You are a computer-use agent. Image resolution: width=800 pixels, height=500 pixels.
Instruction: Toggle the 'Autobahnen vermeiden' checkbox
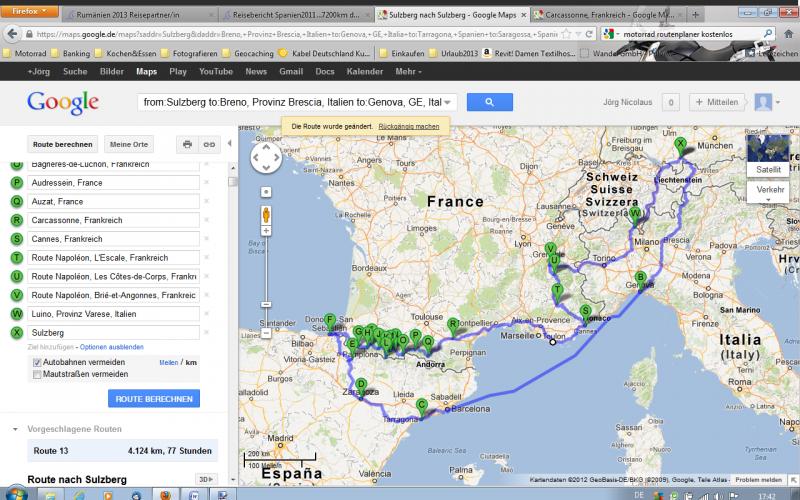(37, 362)
